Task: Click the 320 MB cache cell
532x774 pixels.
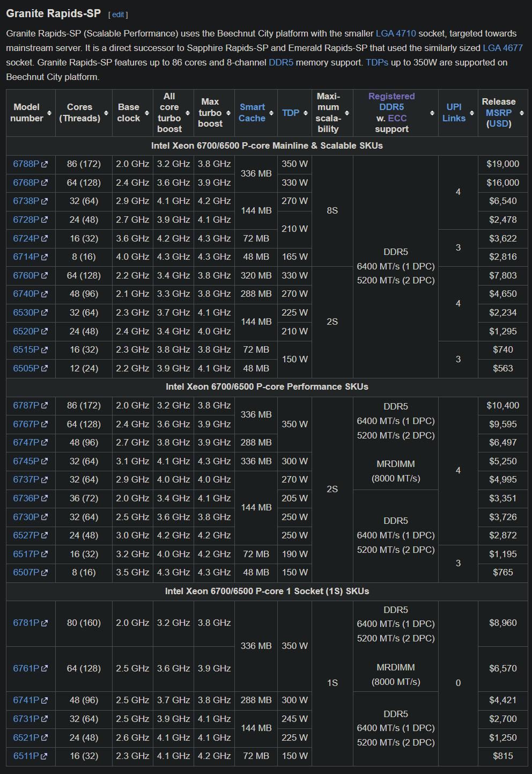Action: point(256,275)
